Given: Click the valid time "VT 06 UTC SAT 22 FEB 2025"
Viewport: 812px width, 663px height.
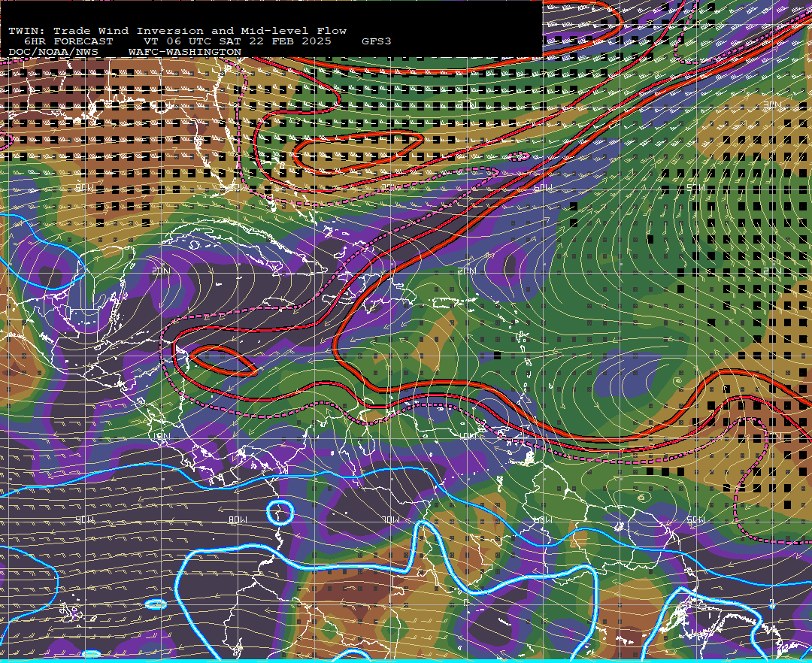Looking at the screenshot, I should pyautogui.click(x=238, y=41).
